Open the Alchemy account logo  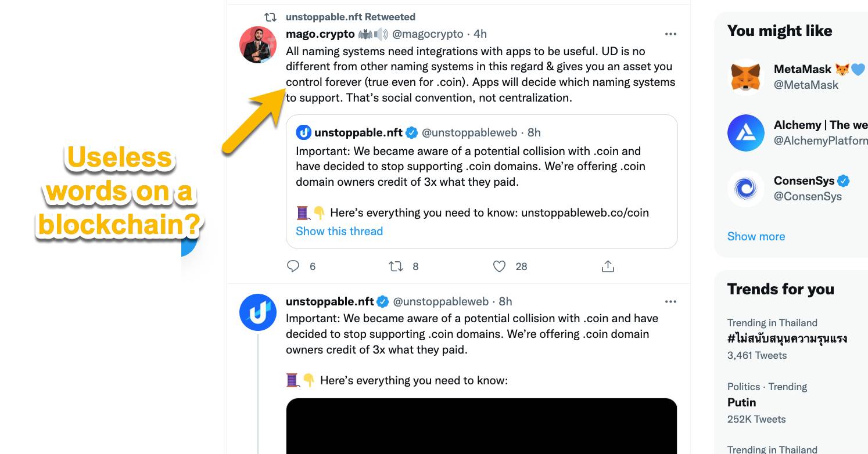(746, 133)
